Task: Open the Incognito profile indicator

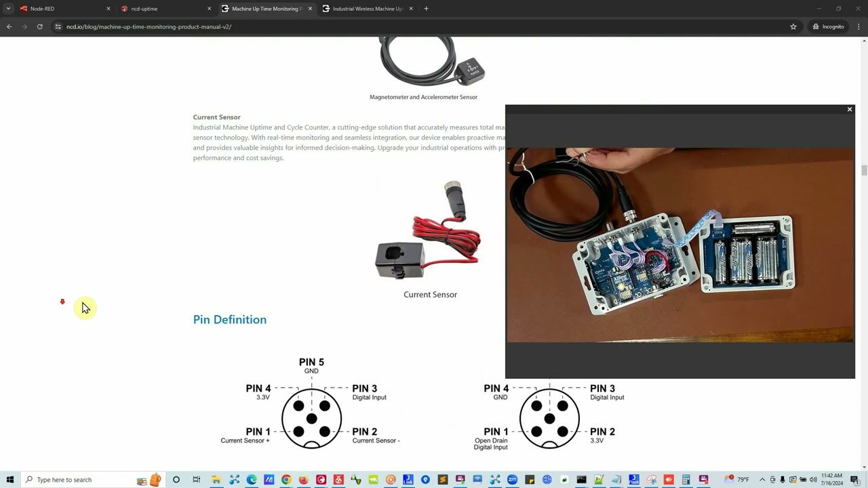Action: tap(828, 26)
